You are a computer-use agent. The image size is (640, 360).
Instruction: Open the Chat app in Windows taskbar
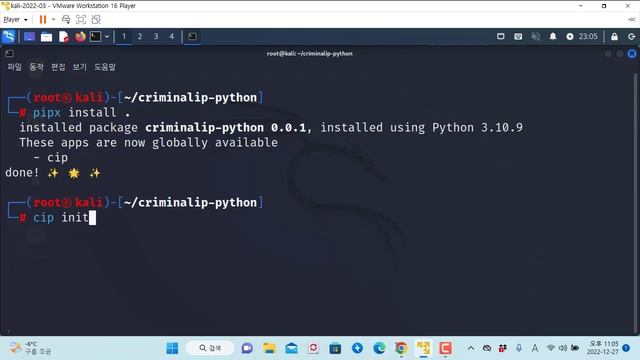[x=247, y=348]
